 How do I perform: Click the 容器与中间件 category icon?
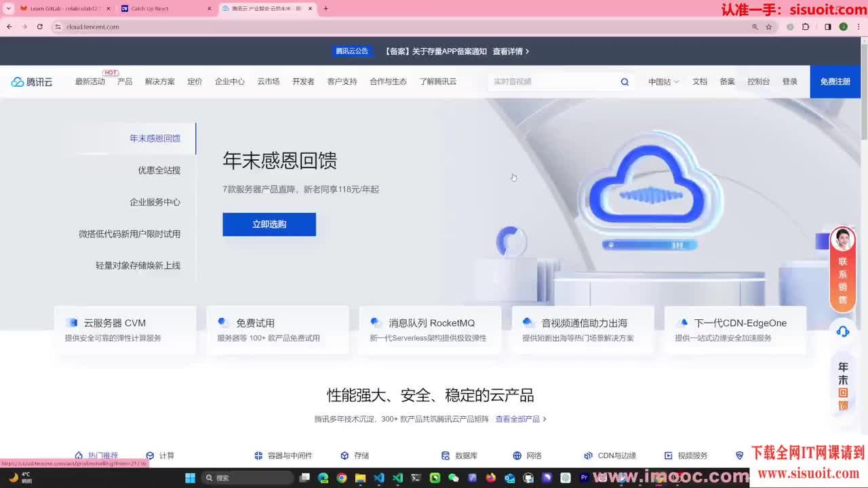(258, 455)
